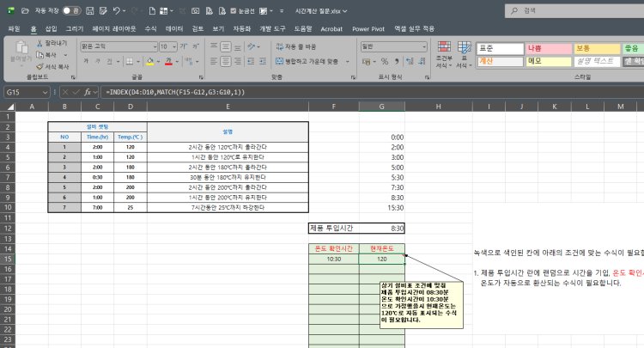
Task: Toggle Wrap Text (자동 줄 바꿈)
Action: point(295,46)
